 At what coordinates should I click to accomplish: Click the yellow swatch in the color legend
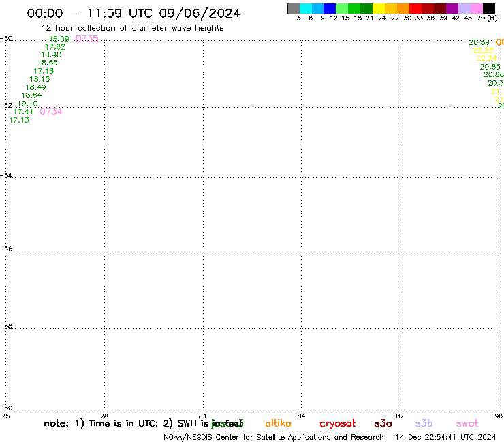(379, 8)
